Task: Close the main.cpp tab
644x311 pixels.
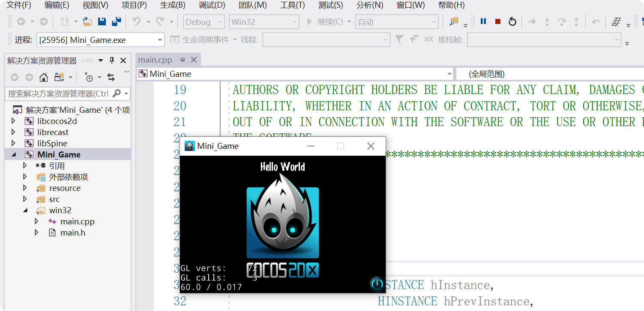Action: coord(194,60)
